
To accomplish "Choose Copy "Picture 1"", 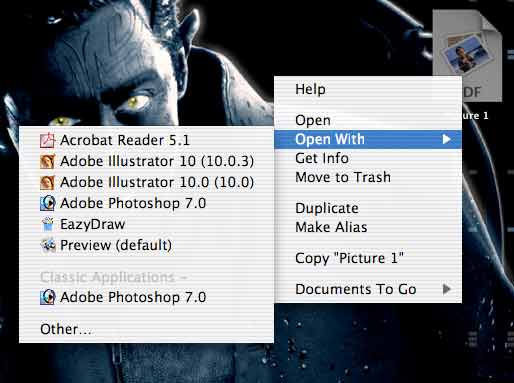I will 349,258.
